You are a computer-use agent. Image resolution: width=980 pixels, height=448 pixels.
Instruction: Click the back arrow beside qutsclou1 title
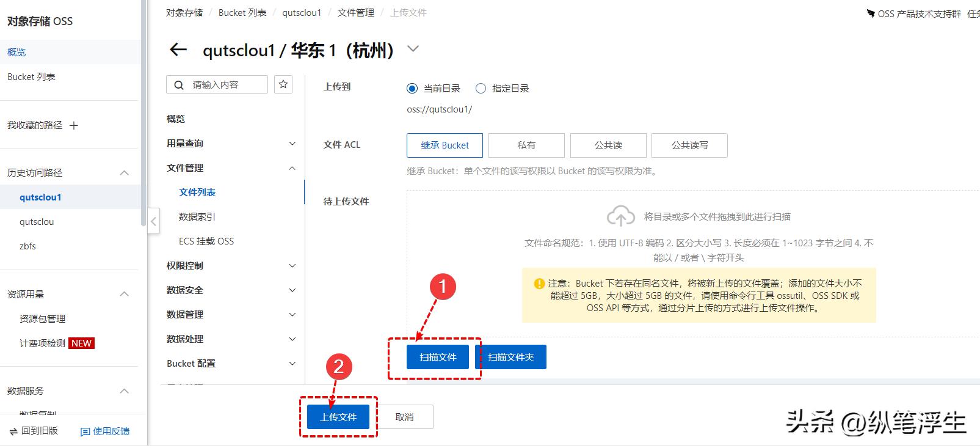point(178,50)
